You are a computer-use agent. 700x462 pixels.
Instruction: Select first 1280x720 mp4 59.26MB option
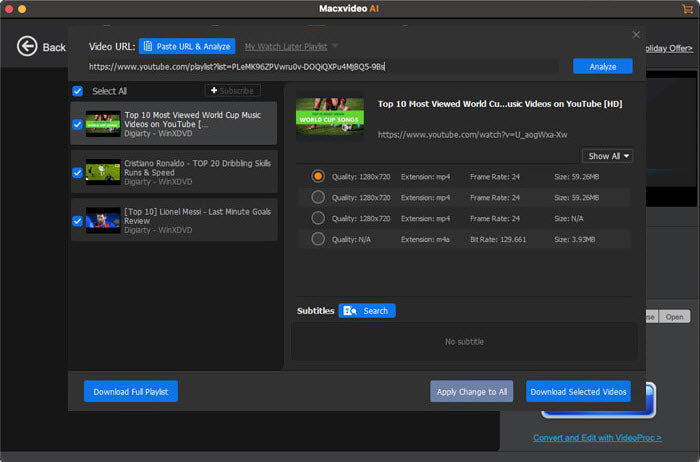coord(318,176)
